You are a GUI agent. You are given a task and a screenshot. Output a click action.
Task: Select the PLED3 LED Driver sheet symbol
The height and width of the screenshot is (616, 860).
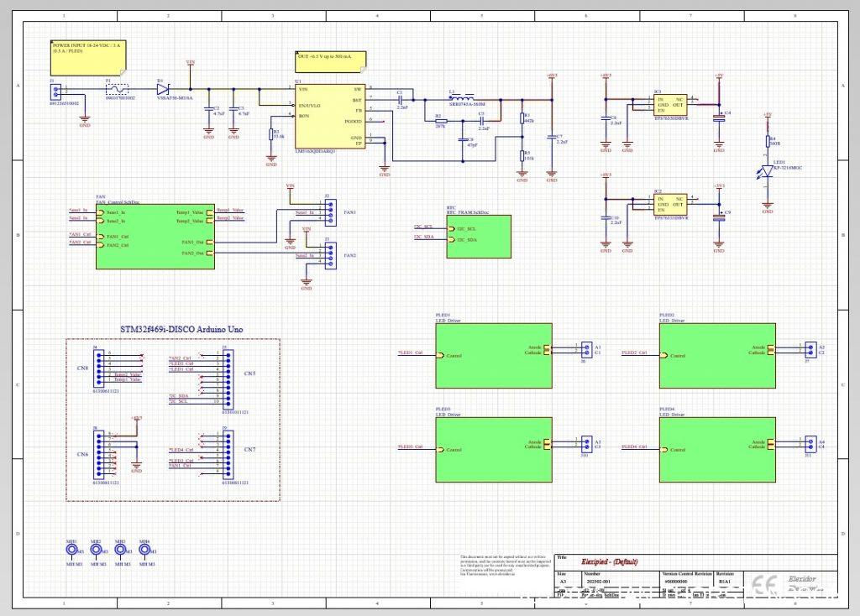(x=494, y=450)
